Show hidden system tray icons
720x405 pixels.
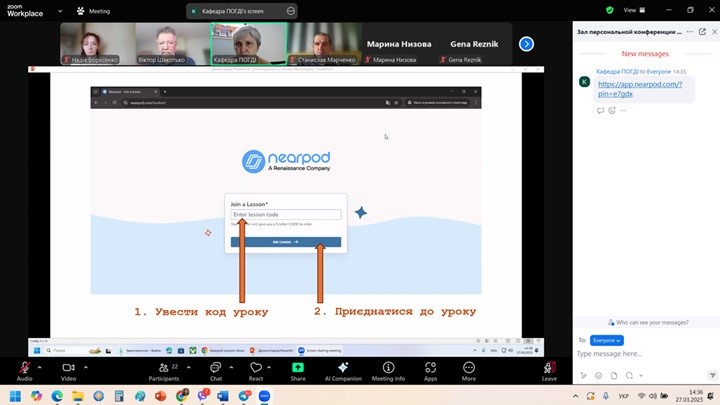[575, 396]
